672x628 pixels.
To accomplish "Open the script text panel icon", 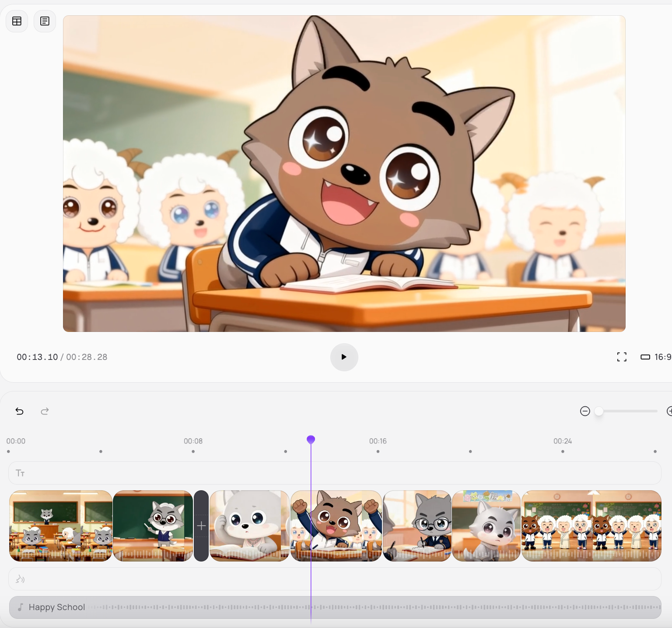I will (x=45, y=21).
